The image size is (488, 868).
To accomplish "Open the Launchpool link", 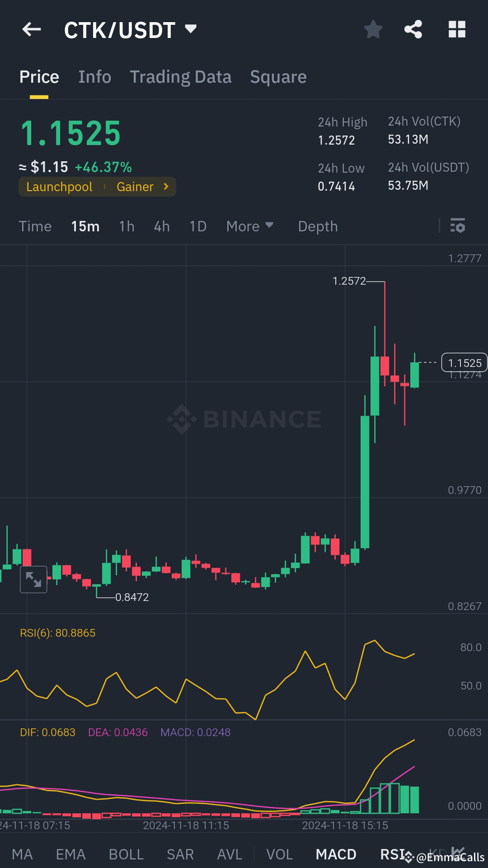I will 59,186.
